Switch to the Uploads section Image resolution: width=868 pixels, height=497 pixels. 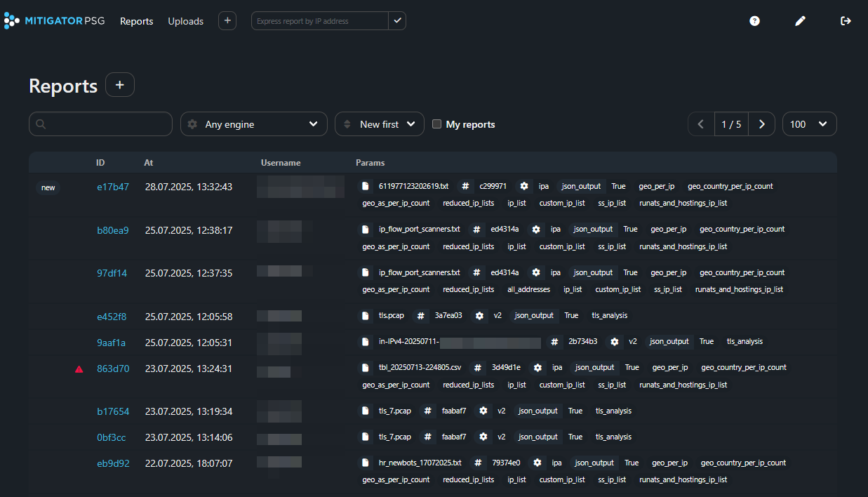(x=185, y=21)
